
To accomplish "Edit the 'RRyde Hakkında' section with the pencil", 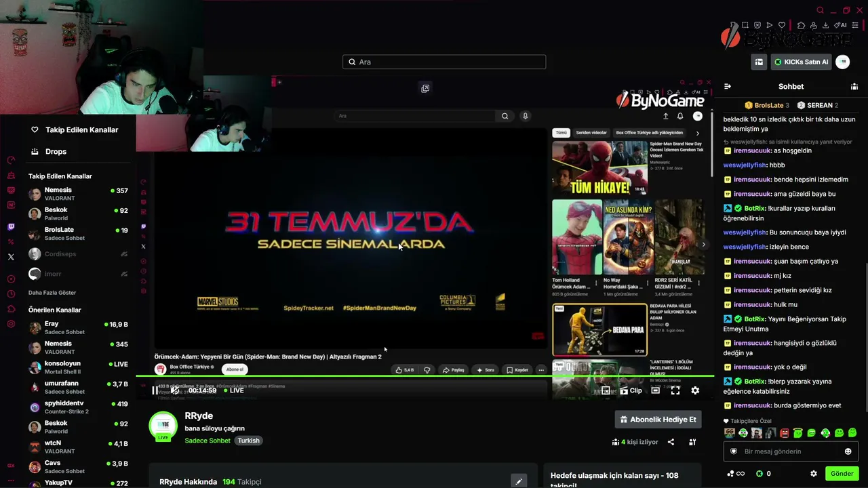I will pyautogui.click(x=519, y=481).
